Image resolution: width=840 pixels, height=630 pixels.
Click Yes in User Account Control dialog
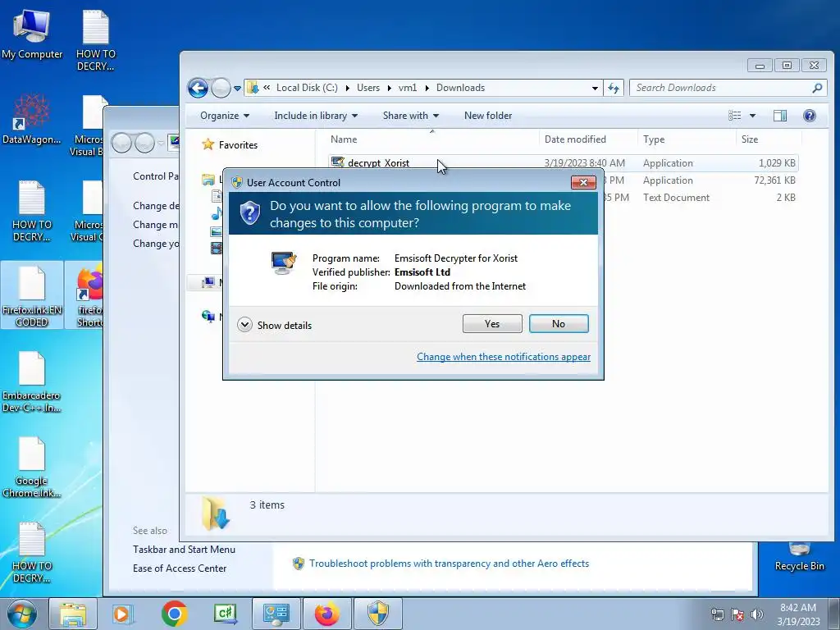point(492,323)
